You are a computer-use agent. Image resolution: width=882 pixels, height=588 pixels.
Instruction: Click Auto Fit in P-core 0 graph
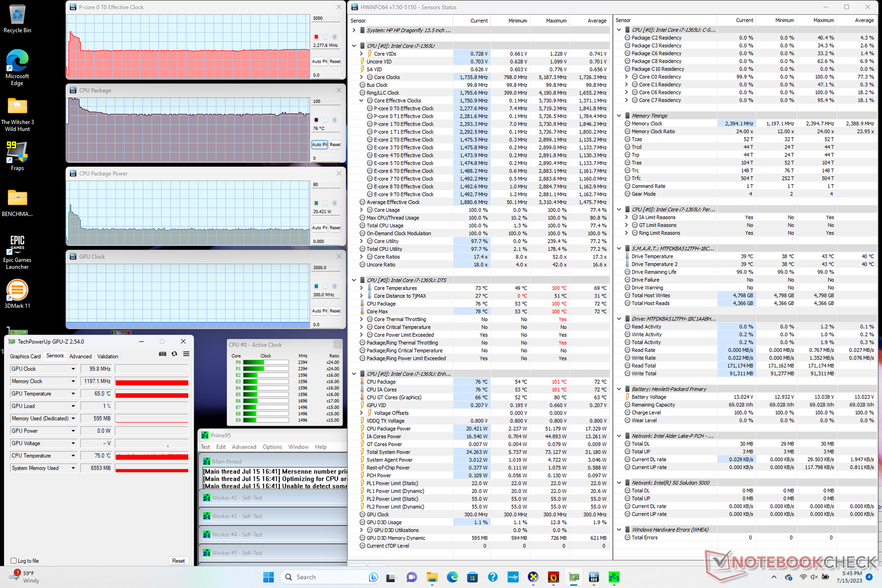(x=319, y=61)
